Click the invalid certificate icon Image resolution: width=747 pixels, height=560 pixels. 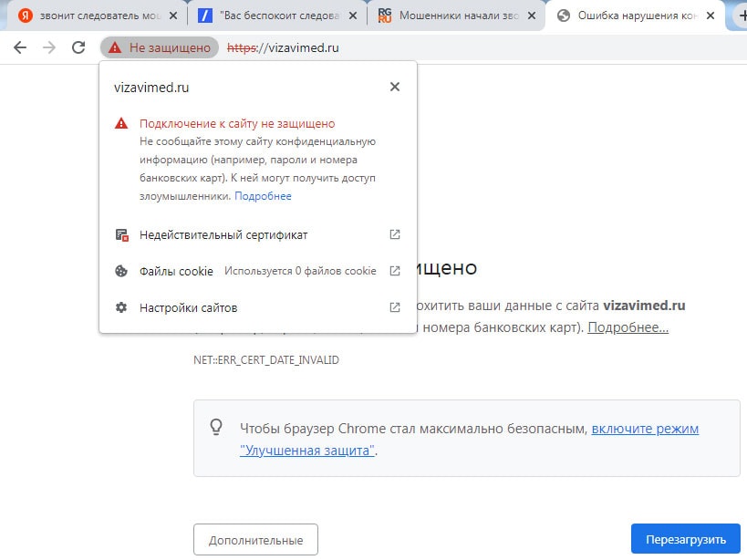click(122, 234)
